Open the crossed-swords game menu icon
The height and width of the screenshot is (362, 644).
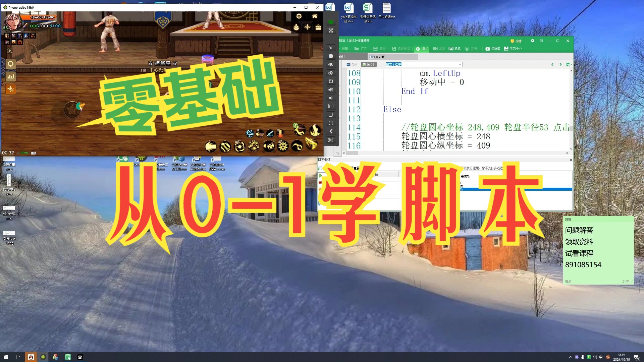(307, 27)
